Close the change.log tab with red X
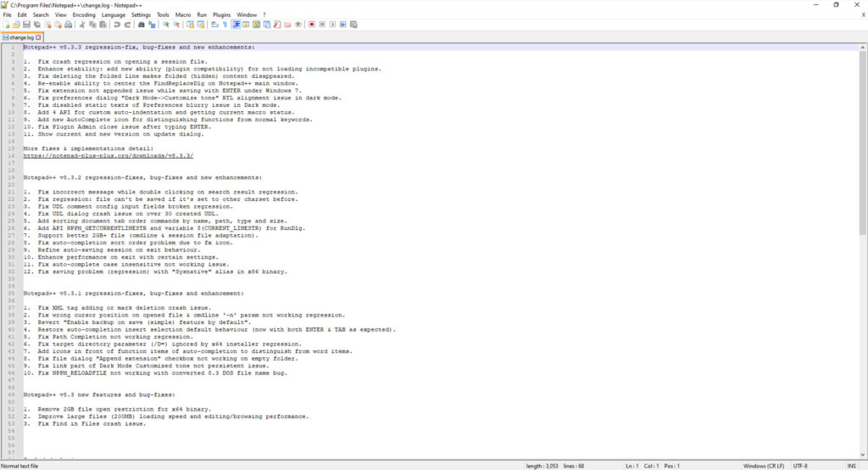The image size is (868, 470). click(x=38, y=37)
